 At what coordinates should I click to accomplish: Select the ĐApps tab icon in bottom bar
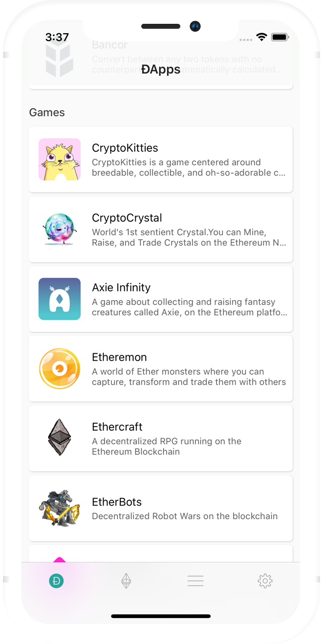(56, 580)
